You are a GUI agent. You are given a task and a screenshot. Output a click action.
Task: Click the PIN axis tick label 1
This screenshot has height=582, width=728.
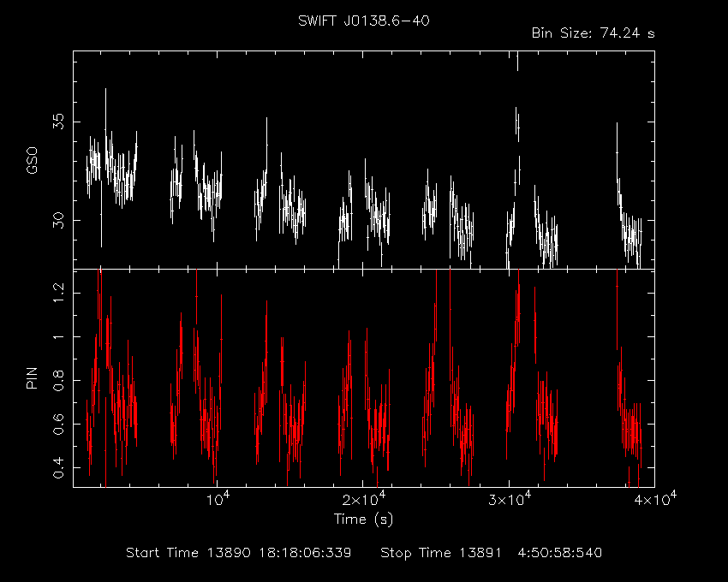tap(58, 336)
